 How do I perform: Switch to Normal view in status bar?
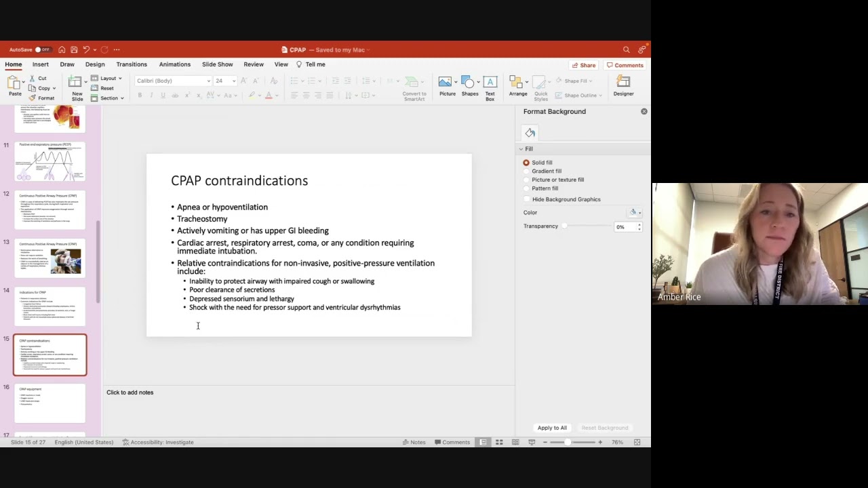pyautogui.click(x=483, y=442)
